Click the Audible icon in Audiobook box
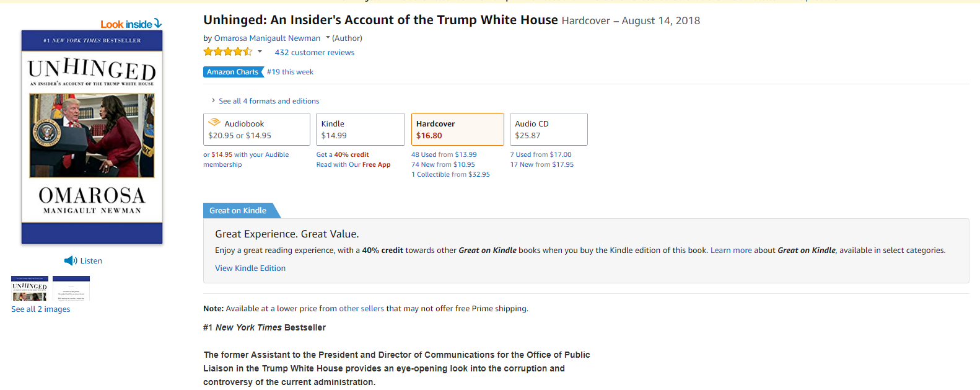This screenshot has width=980, height=390. (214, 123)
